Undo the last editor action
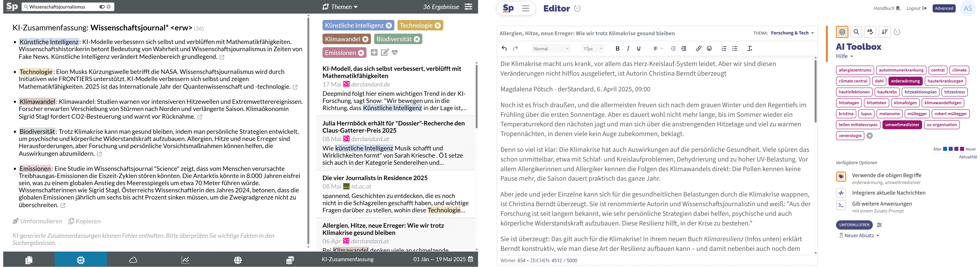980x267 pixels. coord(504,48)
